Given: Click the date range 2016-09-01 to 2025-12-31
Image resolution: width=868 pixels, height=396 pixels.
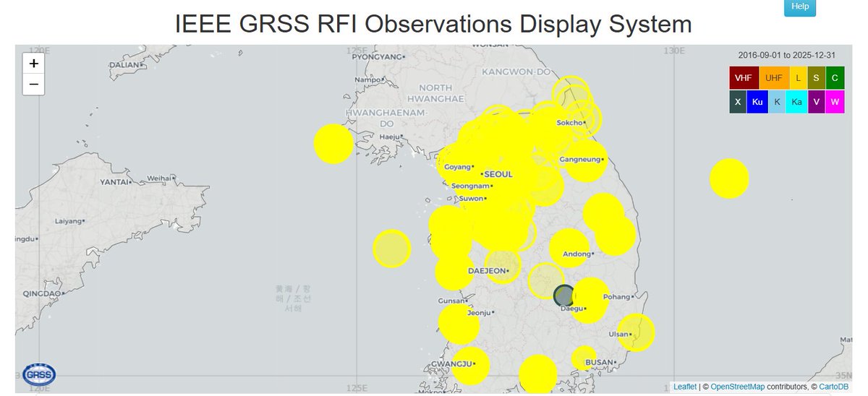Looking at the screenshot, I should pyautogui.click(x=787, y=55).
